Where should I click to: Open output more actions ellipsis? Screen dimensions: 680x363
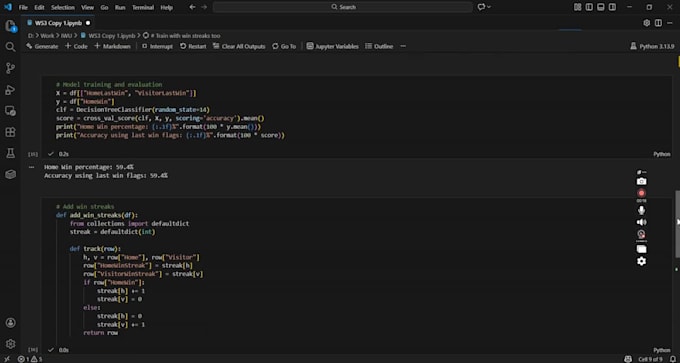click(31, 167)
